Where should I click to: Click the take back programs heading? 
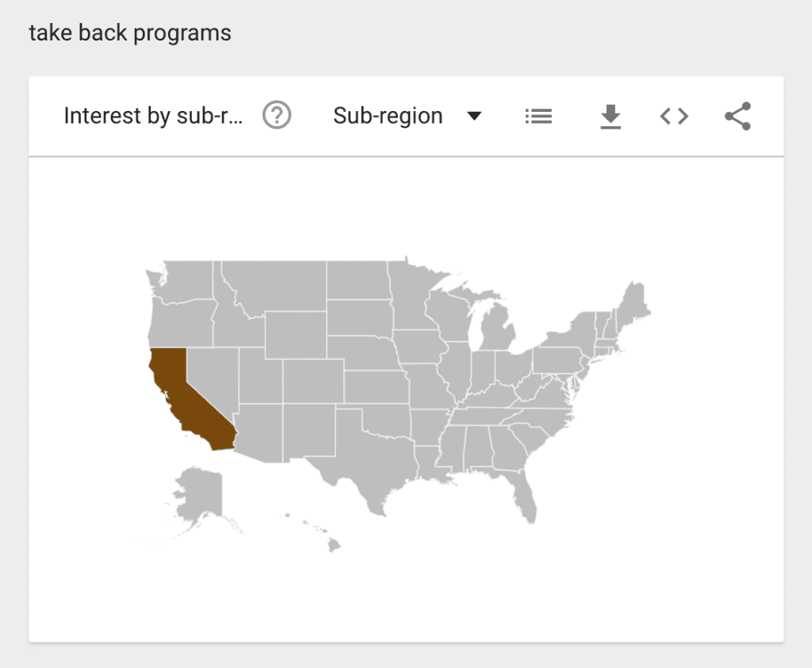130,33
